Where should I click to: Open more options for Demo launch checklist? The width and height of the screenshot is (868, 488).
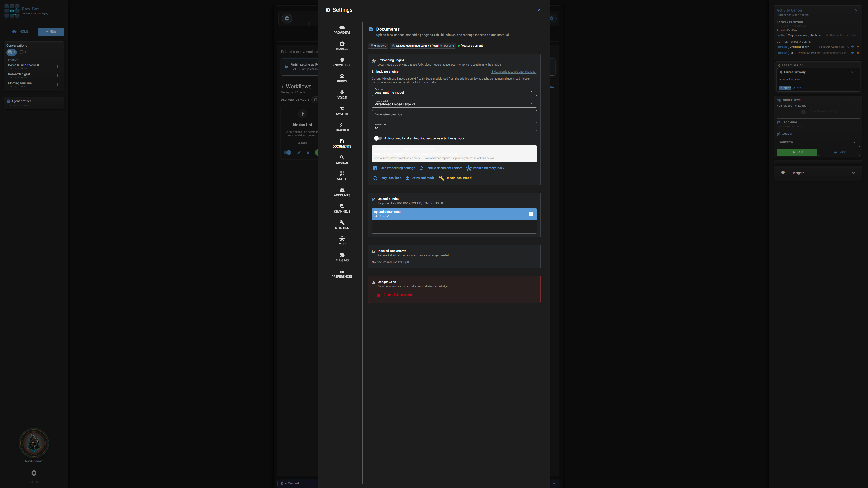pyautogui.click(x=58, y=66)
